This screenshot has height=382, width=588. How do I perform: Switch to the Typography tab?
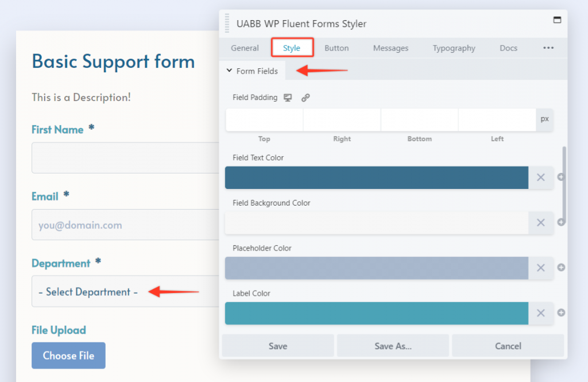coord(454,48)
